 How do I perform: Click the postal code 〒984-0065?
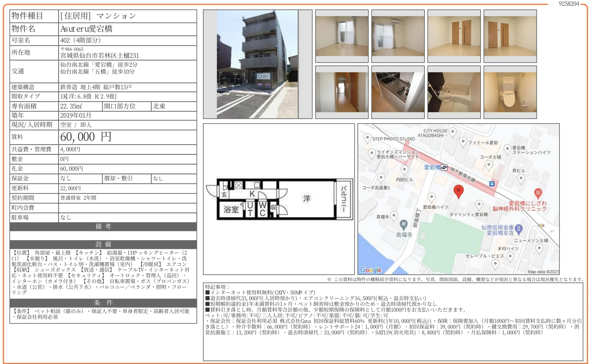tap(72, 49)
